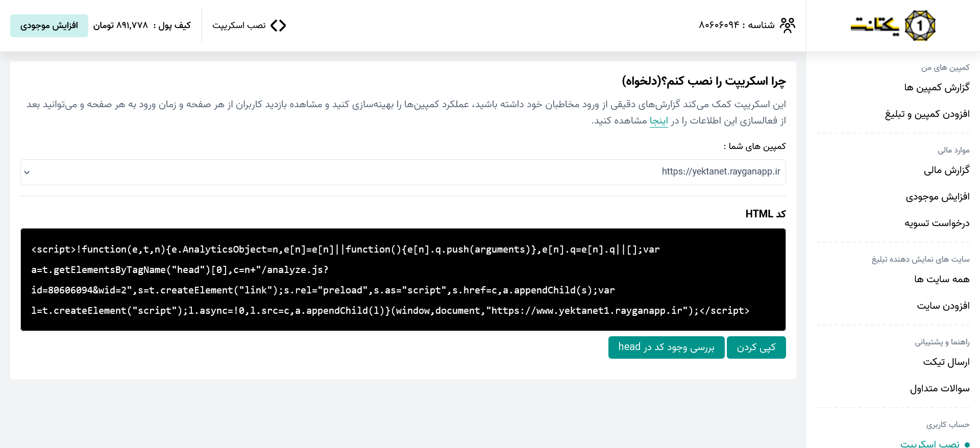
Task: Click افزودن سایت in sidebar
Action: click(943, 306)
